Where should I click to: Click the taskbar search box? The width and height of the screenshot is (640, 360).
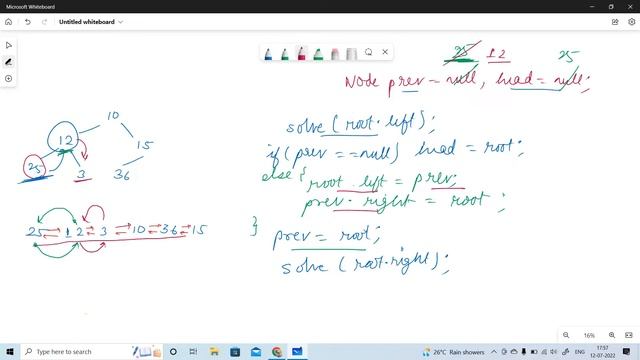click(91, 351)
